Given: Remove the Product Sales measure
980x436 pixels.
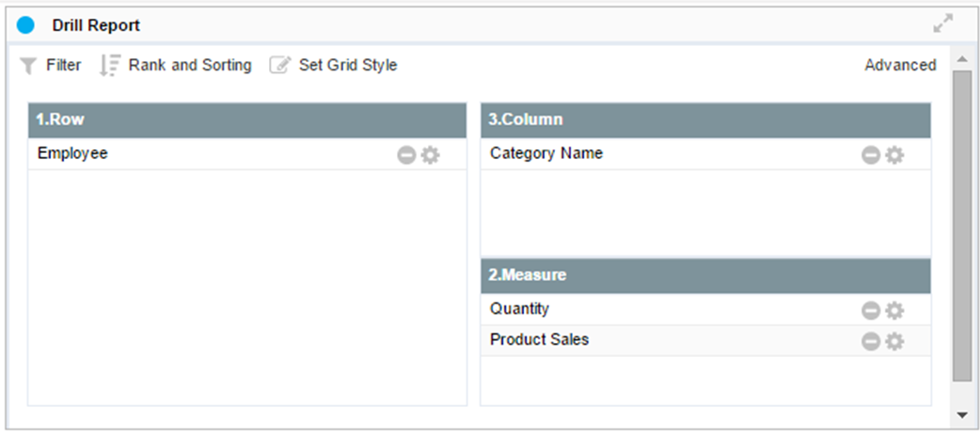Looking at the screenshot, I should click(871, 341).
